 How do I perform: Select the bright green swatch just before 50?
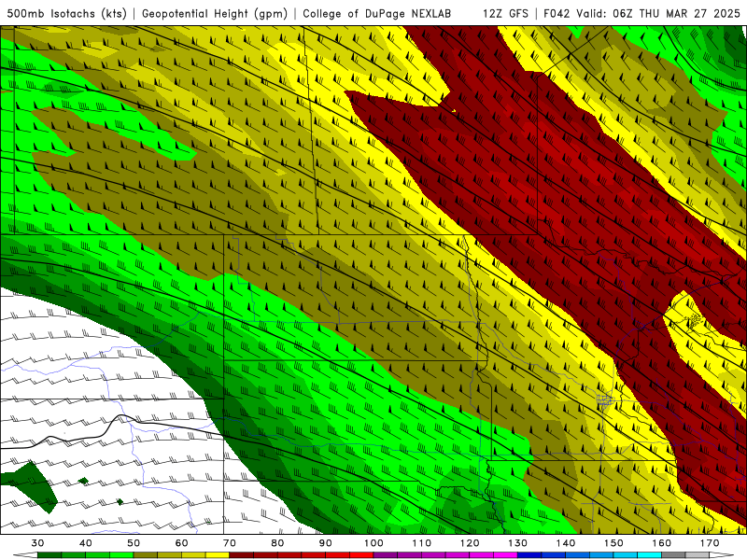point(121,555)
